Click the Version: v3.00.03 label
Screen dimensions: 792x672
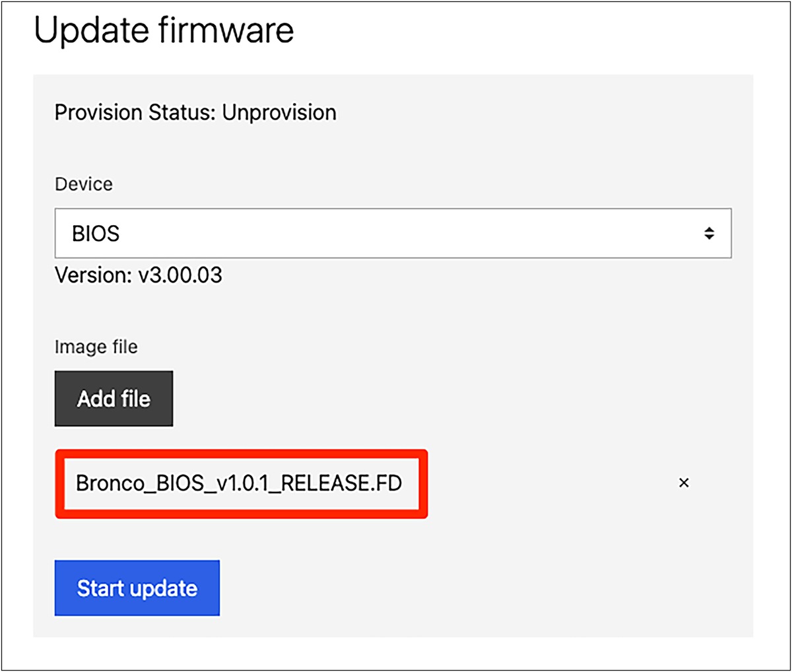[139, 275]
